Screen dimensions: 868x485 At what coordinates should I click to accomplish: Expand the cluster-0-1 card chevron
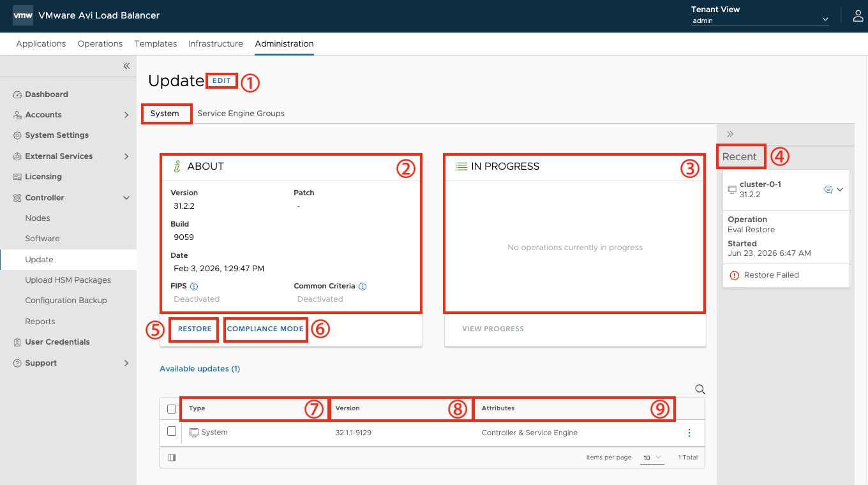click(x=840, y=190)
